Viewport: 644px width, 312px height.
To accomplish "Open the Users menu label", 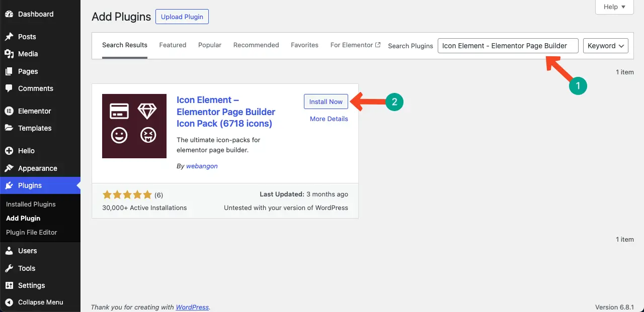I will coord(28,251).
